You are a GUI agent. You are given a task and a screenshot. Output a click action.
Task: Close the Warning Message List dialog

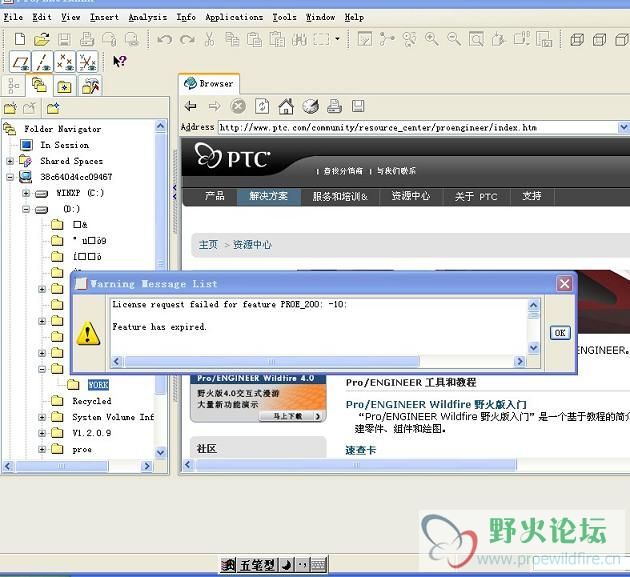(565, 284)
